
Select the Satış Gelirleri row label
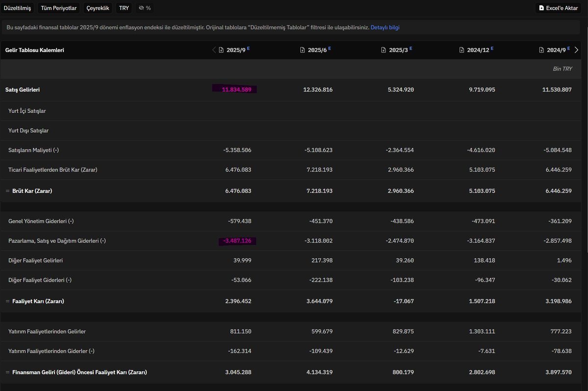click(x=23, y=90)
